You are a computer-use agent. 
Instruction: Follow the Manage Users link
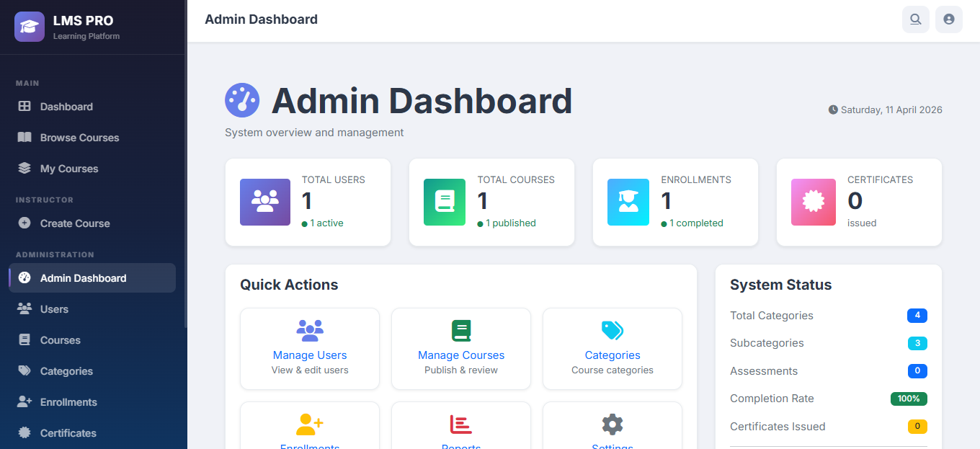pos(310,355)
